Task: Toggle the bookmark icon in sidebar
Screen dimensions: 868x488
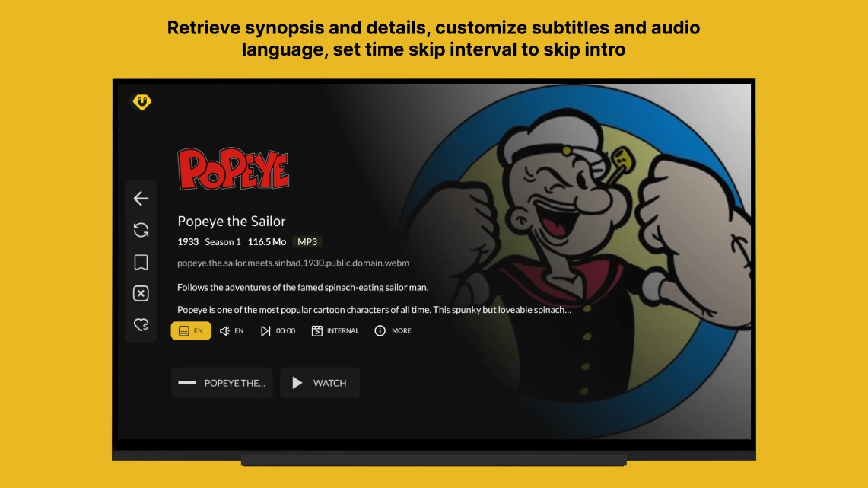Action: point(141,262)
